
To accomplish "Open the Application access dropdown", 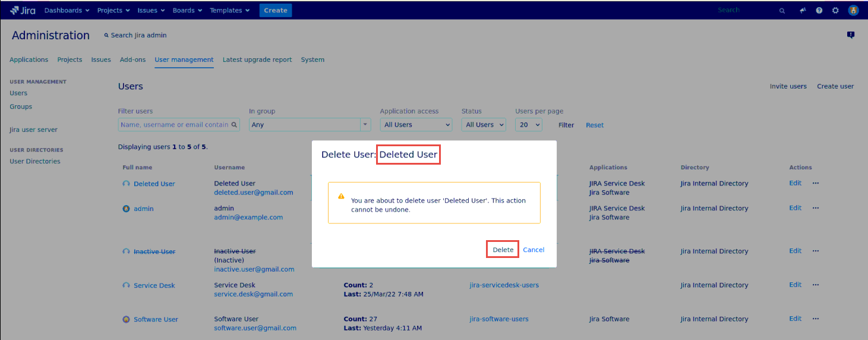I will 415,125.
